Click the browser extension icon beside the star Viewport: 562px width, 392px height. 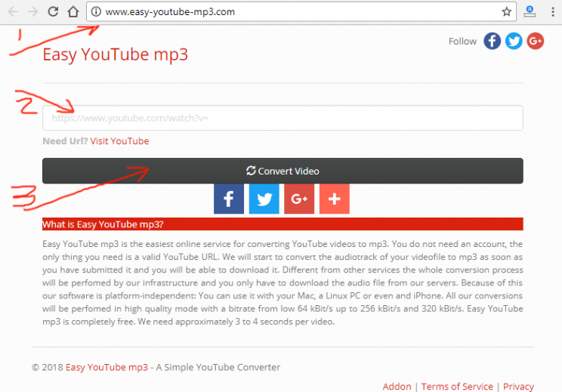(530, 12)
